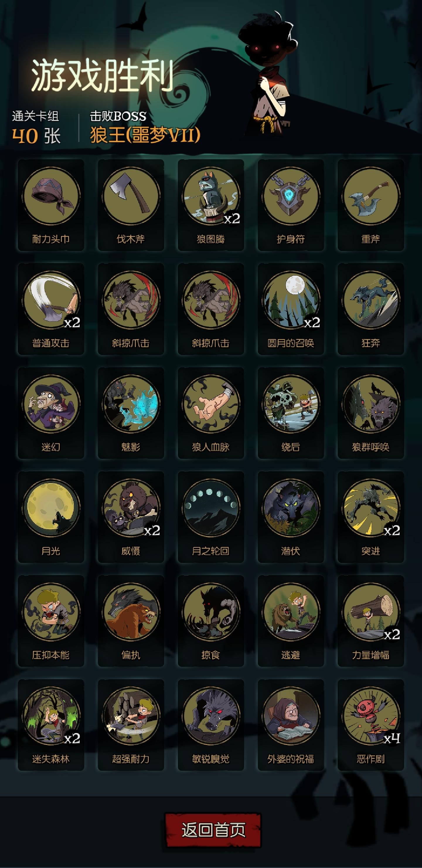Select the 迷失森林 lost forest card
The height and width of the screenshot is (868, 422).
click(51, 725)
